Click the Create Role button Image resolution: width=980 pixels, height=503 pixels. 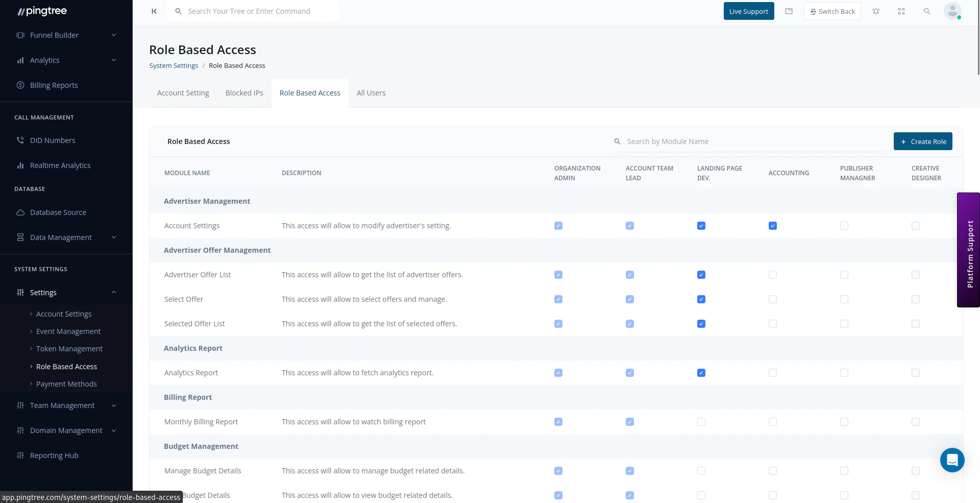click(x=923, y=141)
